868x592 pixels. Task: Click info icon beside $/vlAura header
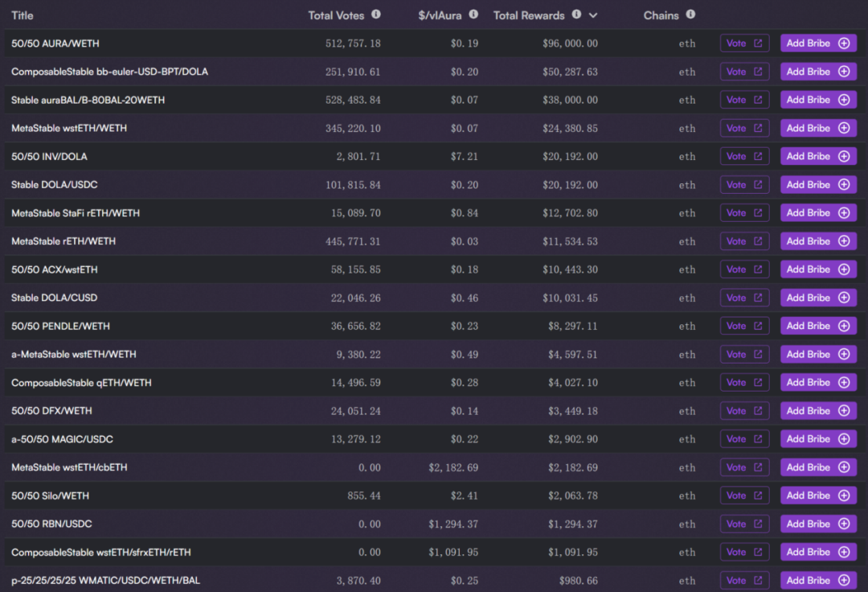[x=473, y=14]
